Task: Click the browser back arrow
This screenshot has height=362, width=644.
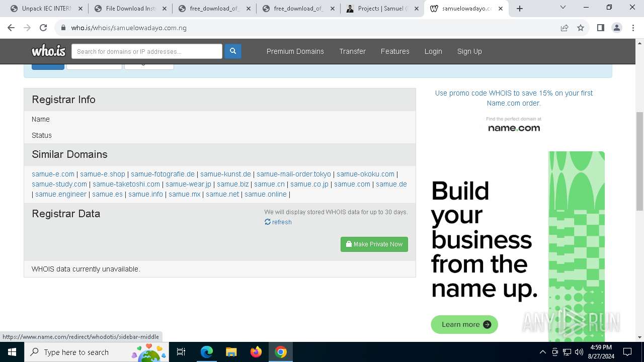Action: [11, 28]
